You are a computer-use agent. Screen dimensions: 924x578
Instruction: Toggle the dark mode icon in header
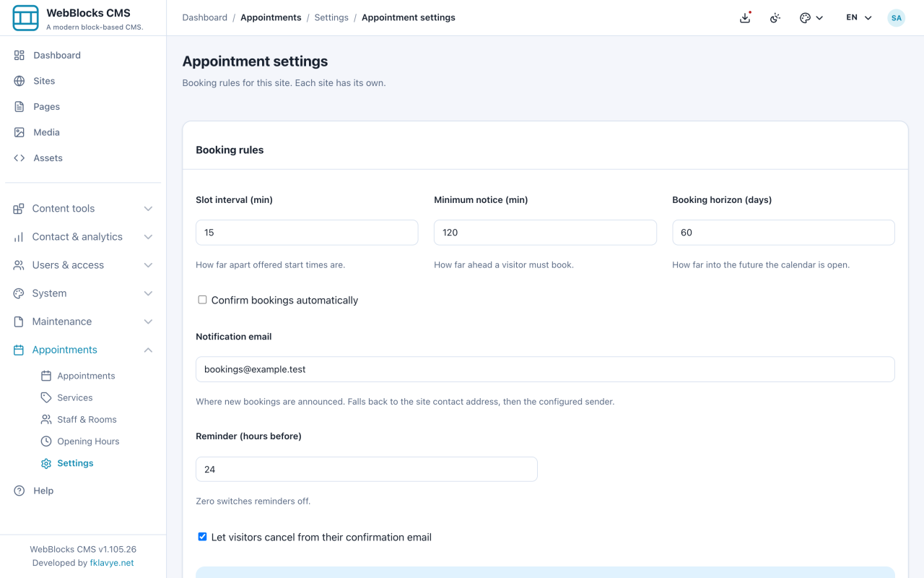tap(775, 18)
